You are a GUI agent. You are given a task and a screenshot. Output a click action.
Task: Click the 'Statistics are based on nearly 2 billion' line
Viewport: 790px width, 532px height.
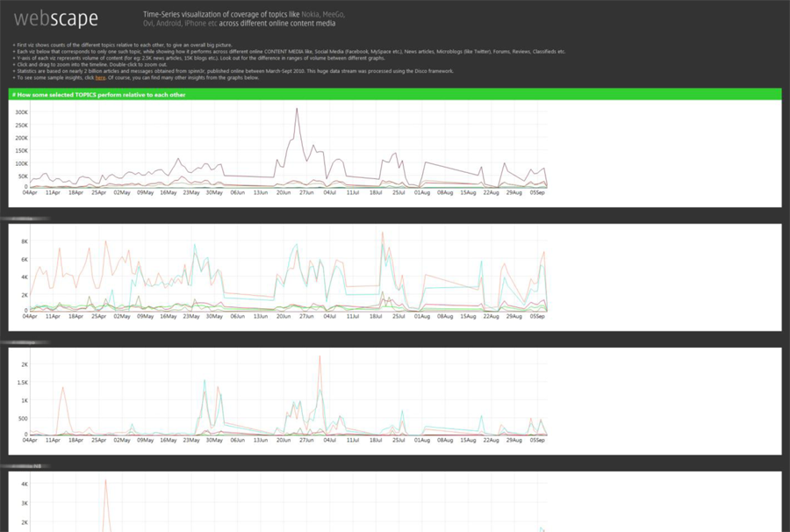(233, 71)
